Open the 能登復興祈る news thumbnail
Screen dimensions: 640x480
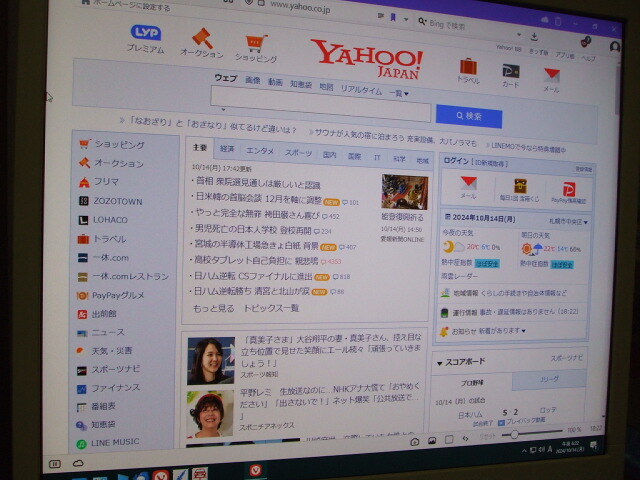point(404,192)
